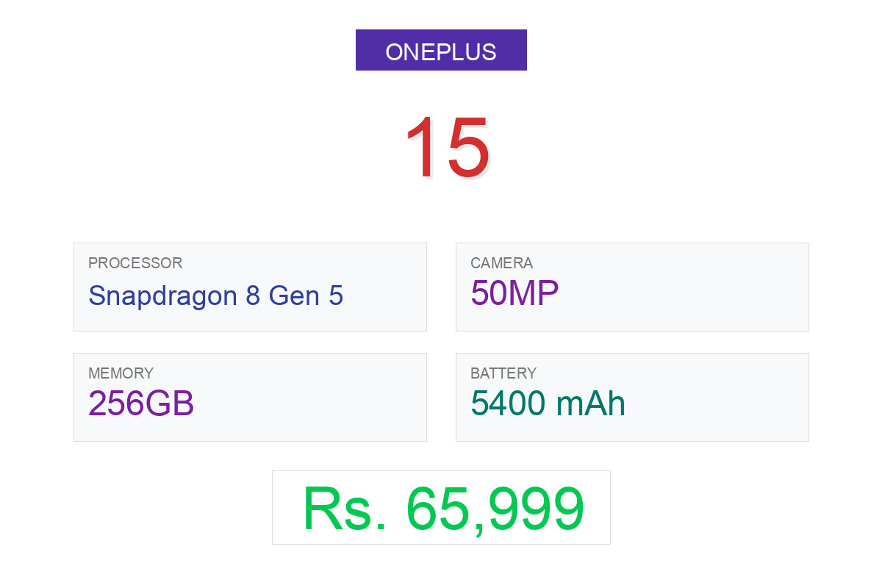Click the ONEPLUS brand badge

441,51
